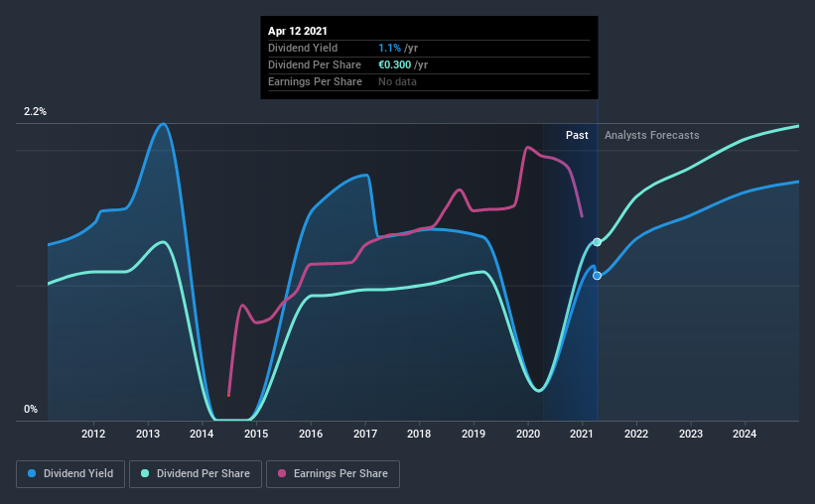The height and width of the screenshot is (504, 815).
Task: Click the 2024 x-axis label
Action: (745, 434)
